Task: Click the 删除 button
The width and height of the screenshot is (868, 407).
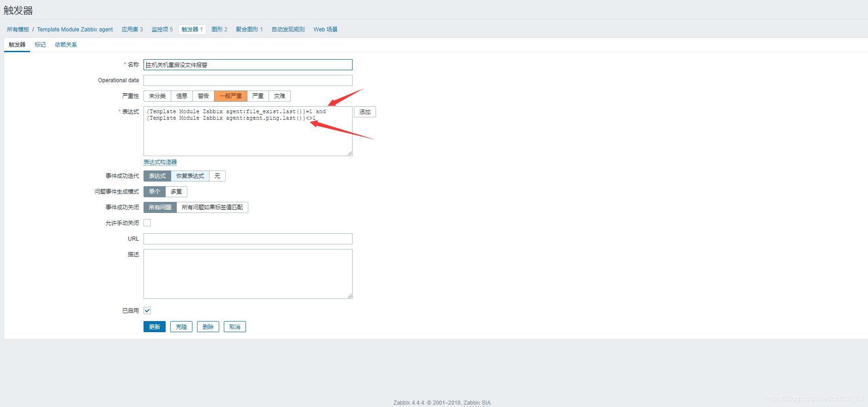Action: click(208, 327)
